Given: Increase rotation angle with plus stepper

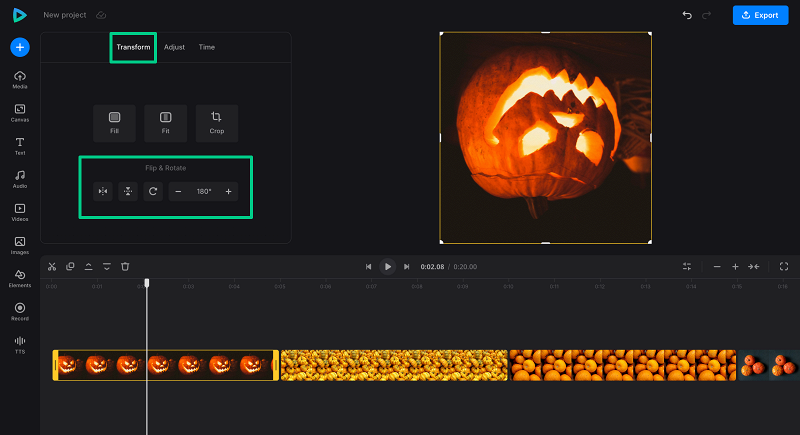Looking at the screenshot, I should [x=228, y=191].
